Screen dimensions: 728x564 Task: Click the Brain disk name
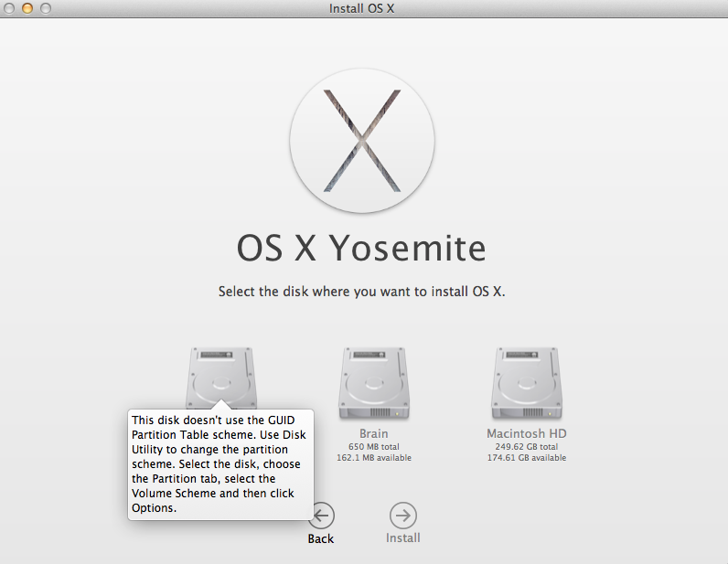pyautogui.click(x=374, y=433)
